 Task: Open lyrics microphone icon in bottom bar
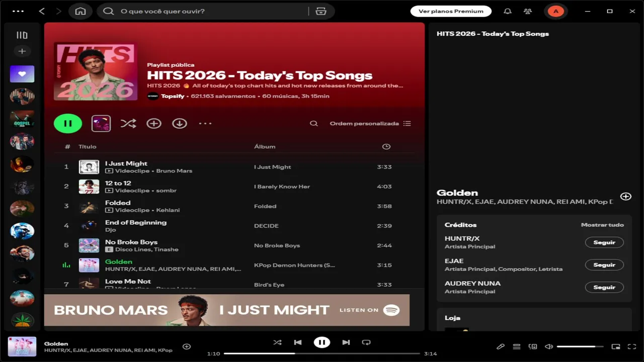pos(501,346)
